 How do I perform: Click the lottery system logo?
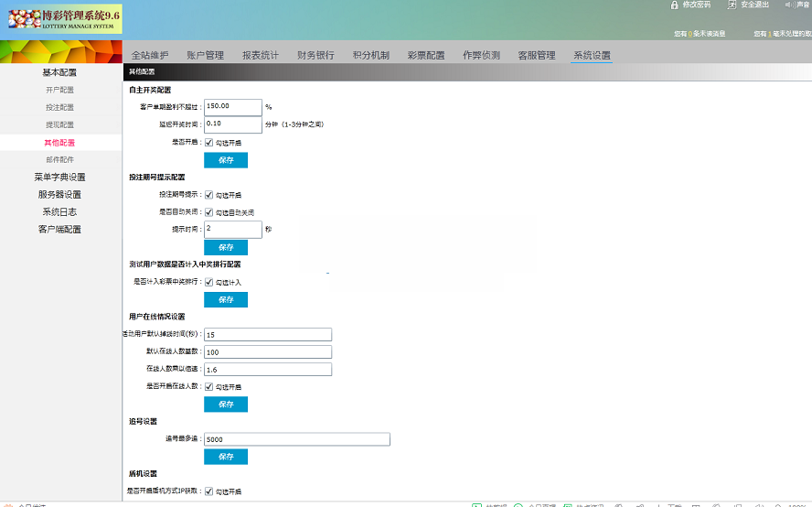pos(60,18)
